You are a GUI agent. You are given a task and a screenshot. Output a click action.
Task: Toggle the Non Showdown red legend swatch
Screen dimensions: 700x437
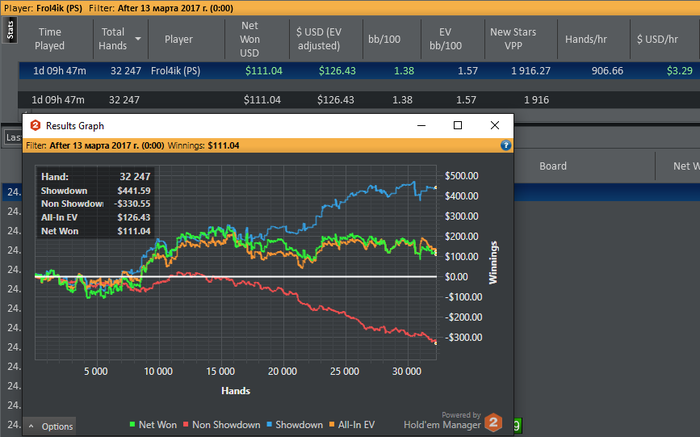pyautogui.click(x=186, y=424)
